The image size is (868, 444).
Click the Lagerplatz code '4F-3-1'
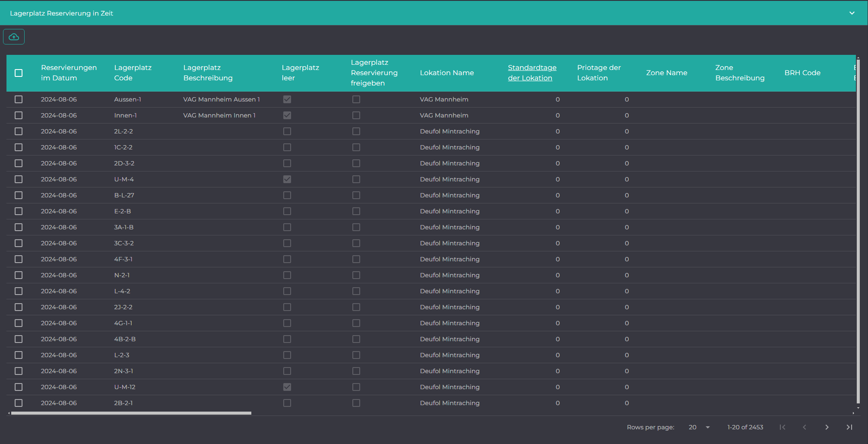[123, 259]
